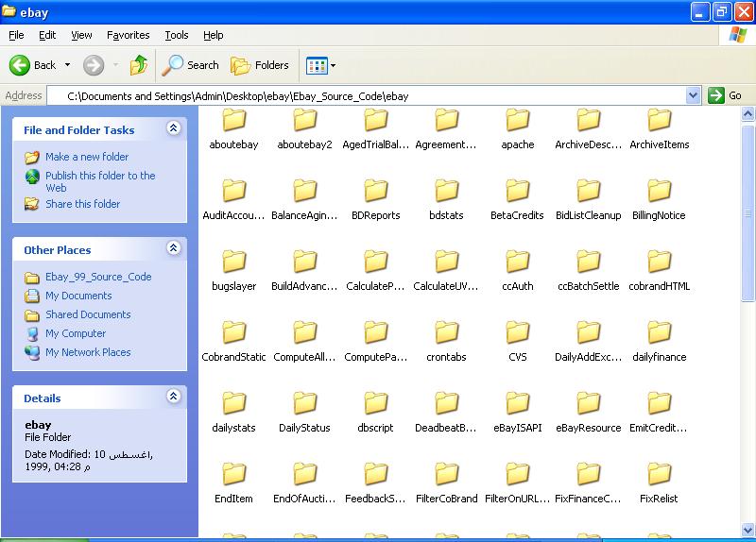Collapse the Other Places panel
This screenshot has height=542, width=756.
[x=173, y=248]
